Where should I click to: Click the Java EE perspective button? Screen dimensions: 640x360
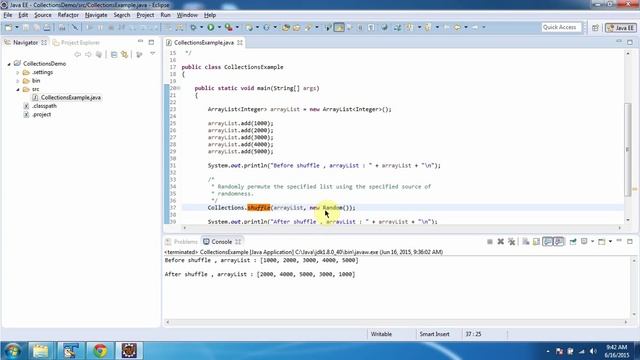620,27
